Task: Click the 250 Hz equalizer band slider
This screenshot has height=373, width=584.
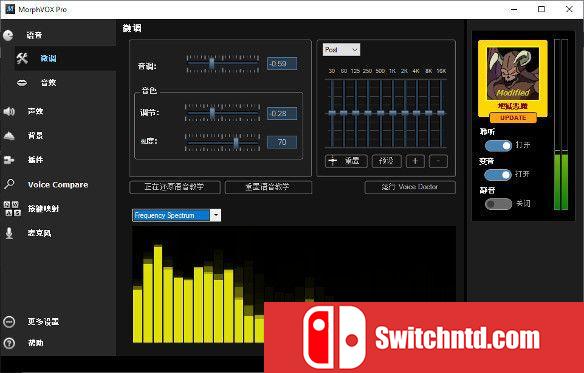Action: (368, 113)
